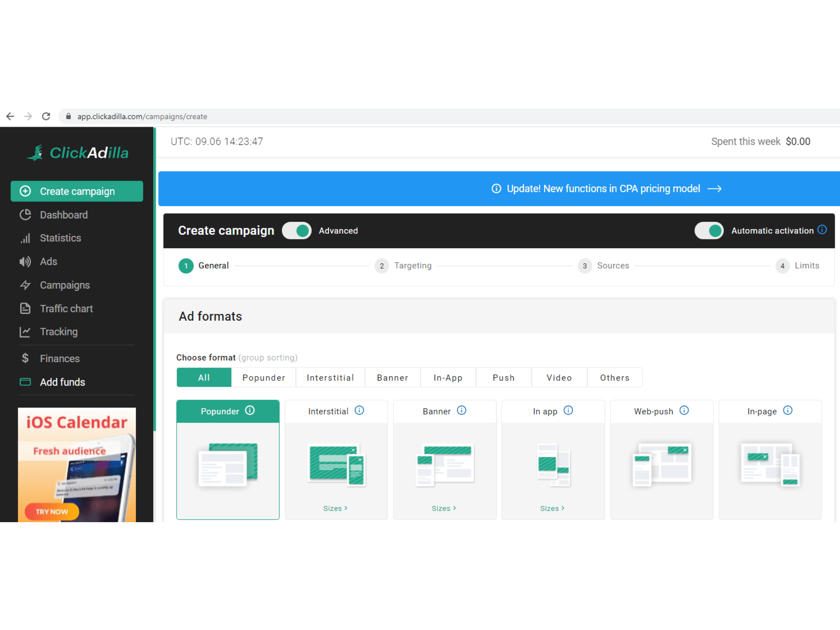
Task: Click the Finances dollar sign icon
Action: [x=25, y=358]
